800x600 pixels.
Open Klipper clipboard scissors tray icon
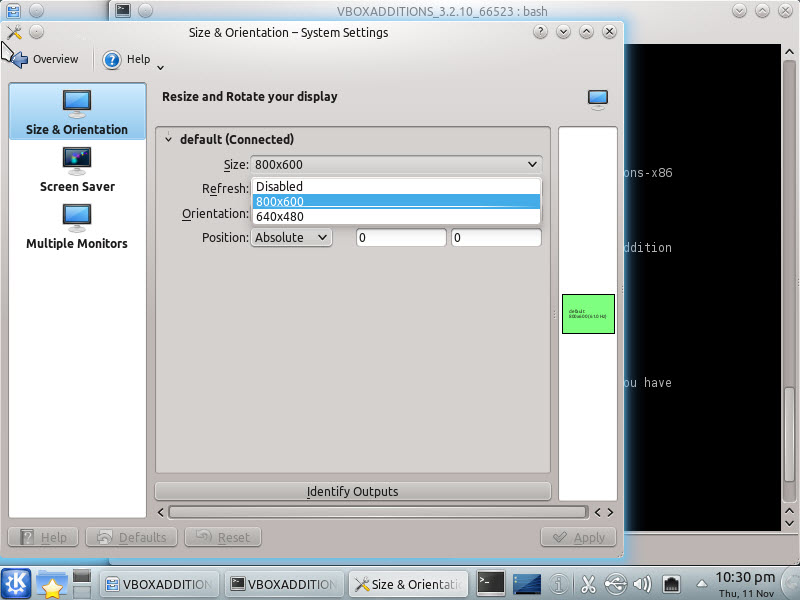pyautogui.click(x=588, y=584)
